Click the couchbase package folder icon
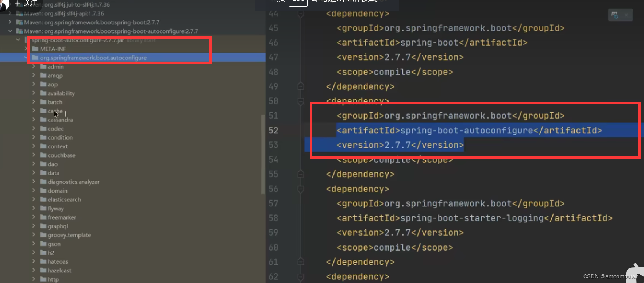Screen dimensions: 644x283 (43, 155)
